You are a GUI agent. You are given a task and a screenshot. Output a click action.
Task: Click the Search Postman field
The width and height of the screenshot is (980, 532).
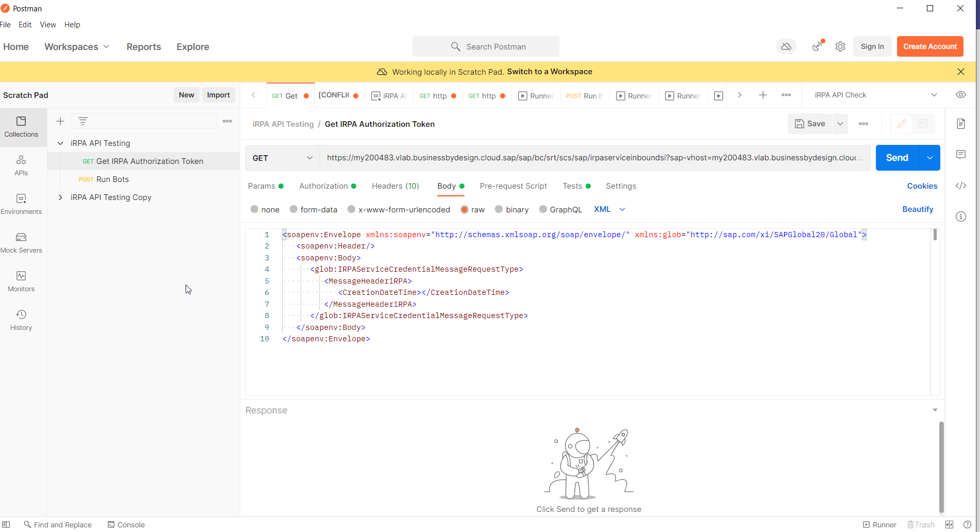[486, 46]
